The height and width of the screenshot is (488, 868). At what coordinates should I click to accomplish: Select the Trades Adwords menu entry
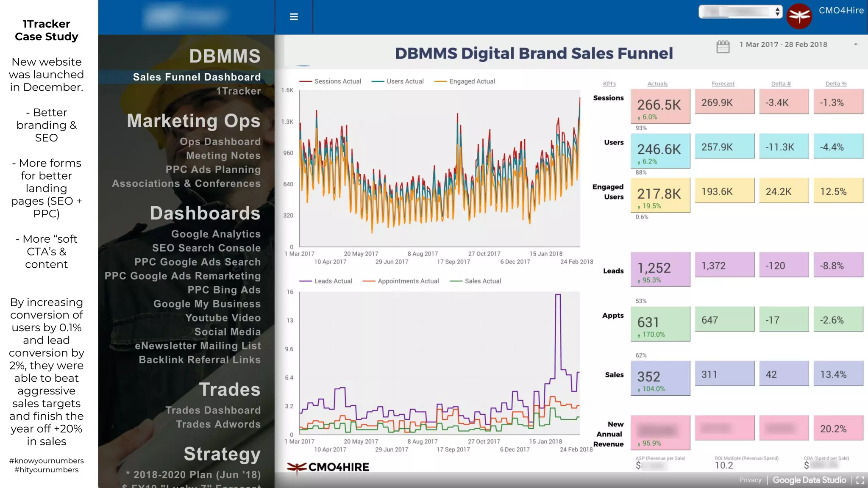point(218,424)
